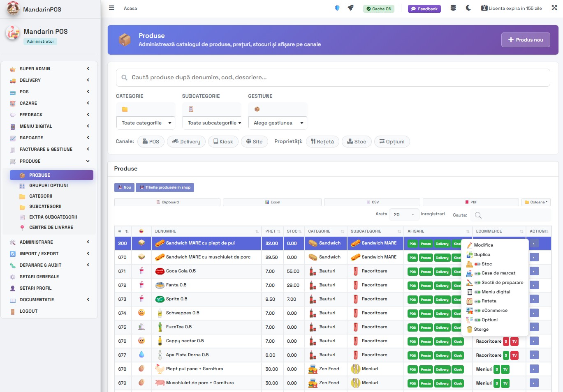Choose Sterge in the actions menu
This screenshot has width=563, height=392.
tap(481, 329)
